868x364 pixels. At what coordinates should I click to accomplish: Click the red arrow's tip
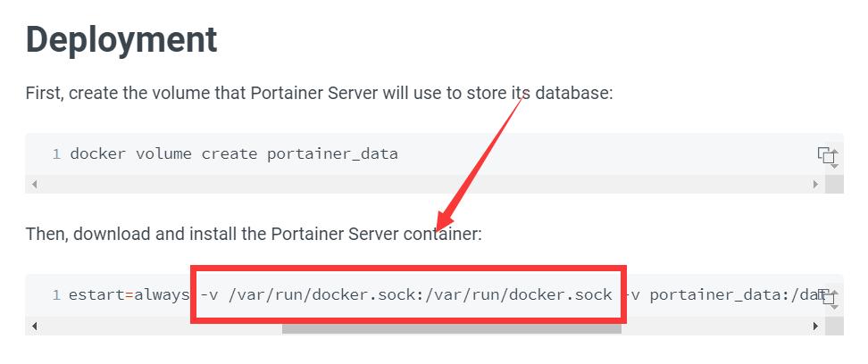(439, 226)
